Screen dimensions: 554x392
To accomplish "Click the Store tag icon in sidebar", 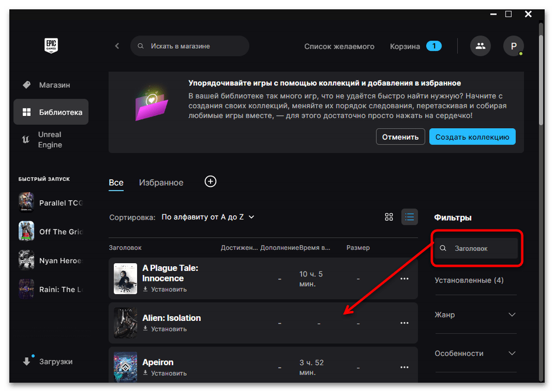I will coord(26,84).
